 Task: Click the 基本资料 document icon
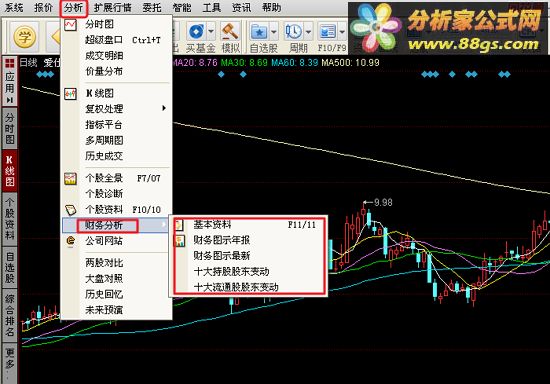(179, 225)
